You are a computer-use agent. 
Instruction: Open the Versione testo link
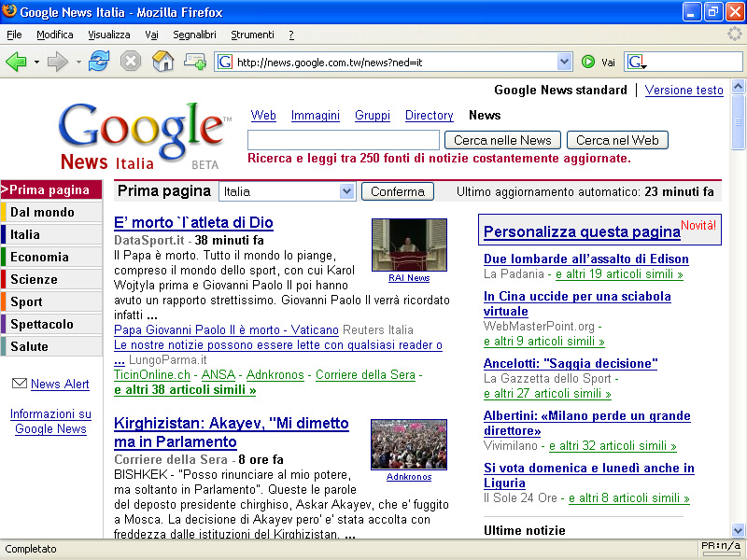coord(684,90)
